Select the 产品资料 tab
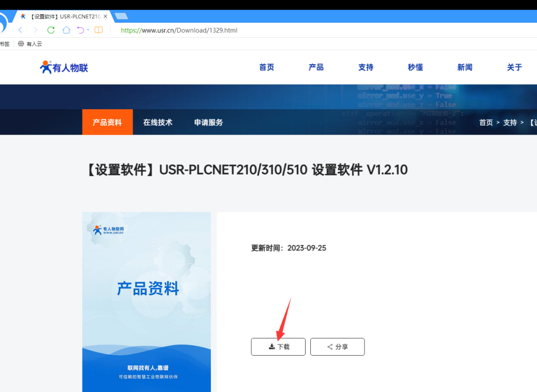The image size is (537, 392). click(x=107, y=122)
